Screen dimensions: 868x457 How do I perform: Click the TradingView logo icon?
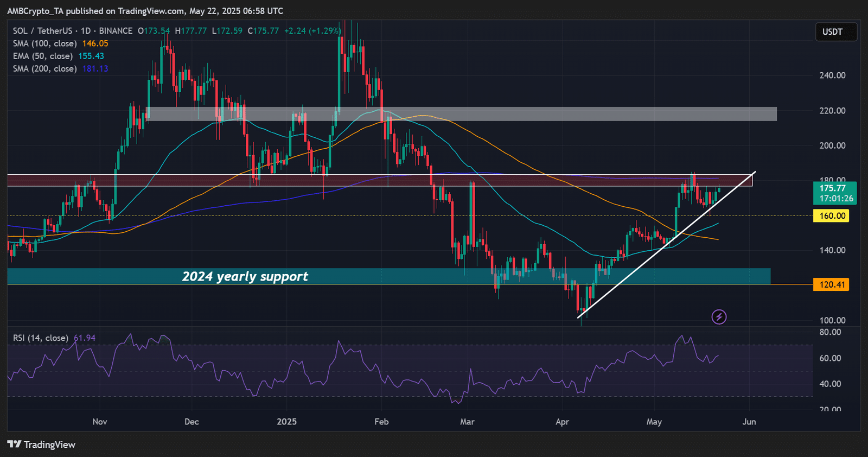click(x=14, y=445)
